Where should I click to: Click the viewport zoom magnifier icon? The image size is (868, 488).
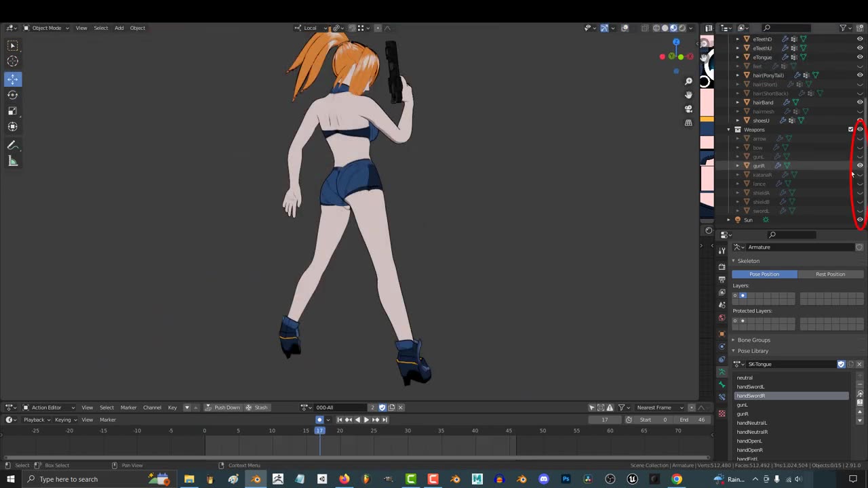pyautogui.click(x=688, y=81)
